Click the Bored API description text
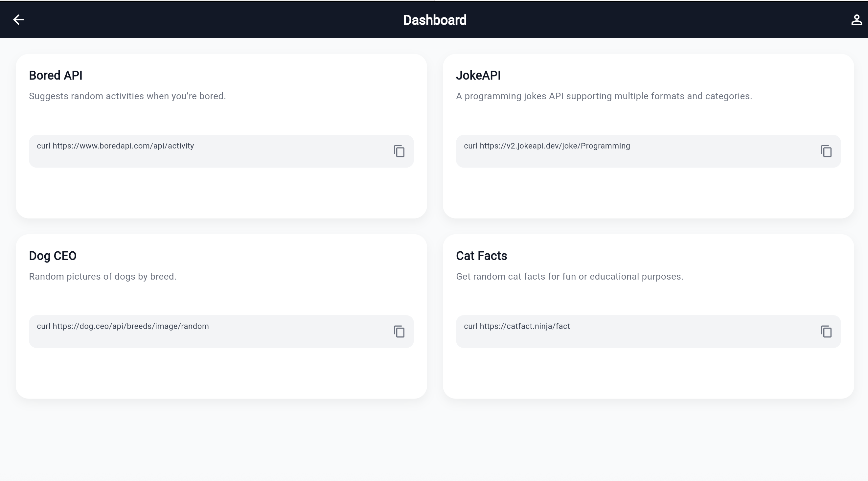Image resolution: width=868 pixels, height=481 pixels. 127,96
